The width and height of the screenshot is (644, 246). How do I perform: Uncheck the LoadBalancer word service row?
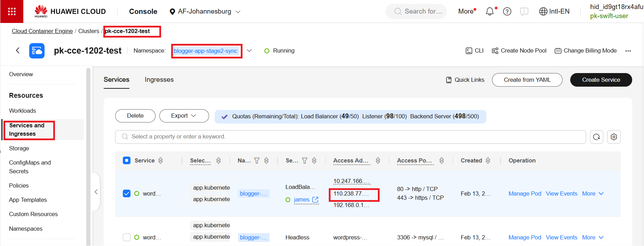coord(127,193)
